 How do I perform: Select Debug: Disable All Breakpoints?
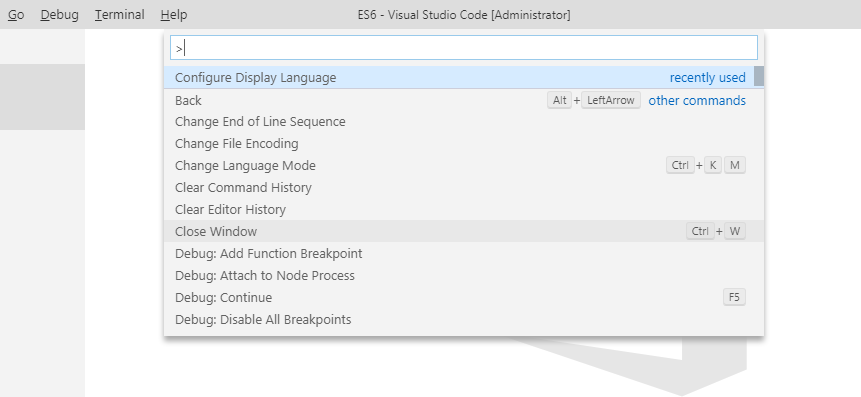tap(463, 320)
